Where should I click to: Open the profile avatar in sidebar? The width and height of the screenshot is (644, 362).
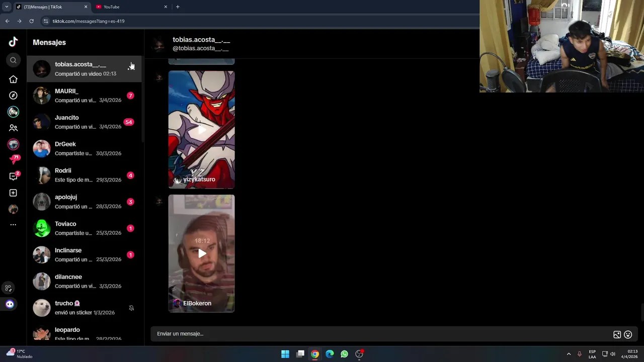tap(13, 209)
